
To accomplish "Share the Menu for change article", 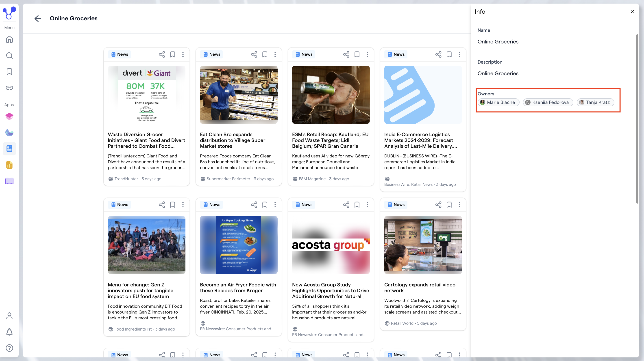I will tap(162, 205).
